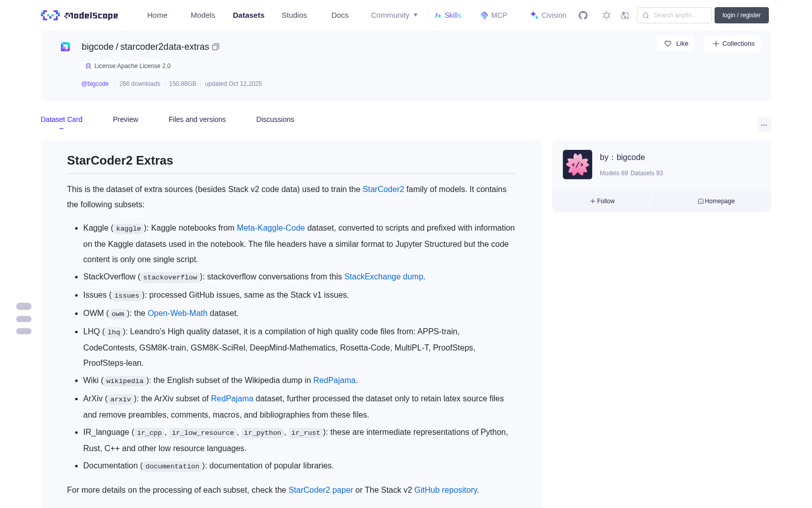The height and width of the screenshot is (508, 812).
Task: Click the 'documentation' code tag
Action: tap(173, 466)
